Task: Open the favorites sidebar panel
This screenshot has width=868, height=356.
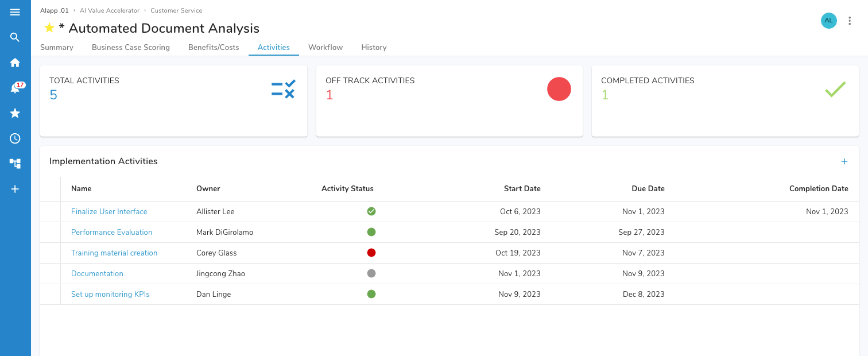Action: [x=15, y=113]
